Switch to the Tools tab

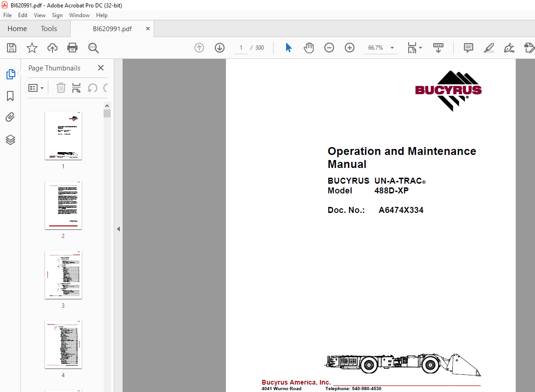point(49,29)
